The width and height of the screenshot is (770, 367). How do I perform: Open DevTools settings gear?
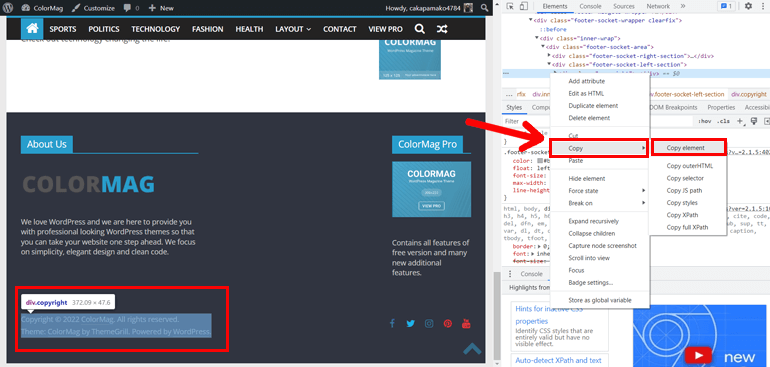click(x=748, y=6)
